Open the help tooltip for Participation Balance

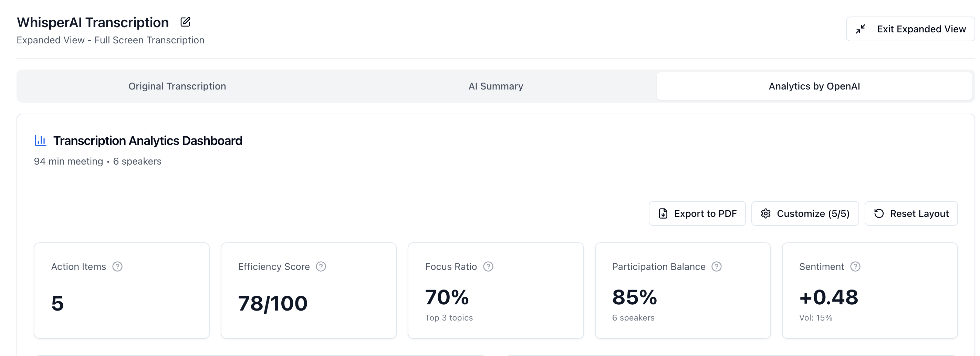coord(716,266)
